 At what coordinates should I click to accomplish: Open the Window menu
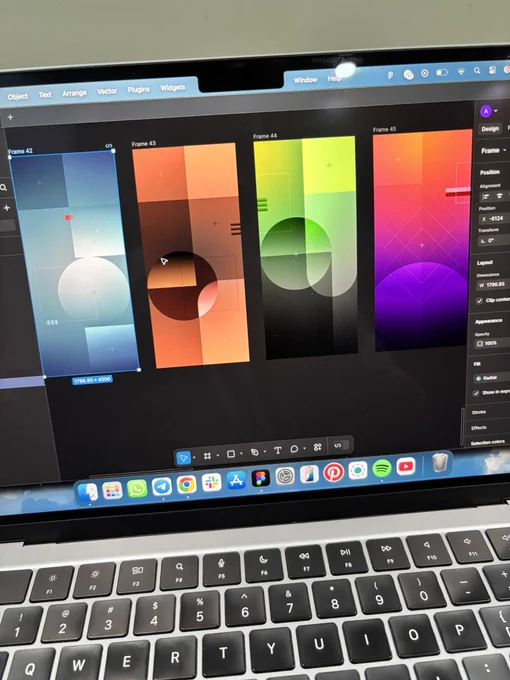click(x=305, y=80)
